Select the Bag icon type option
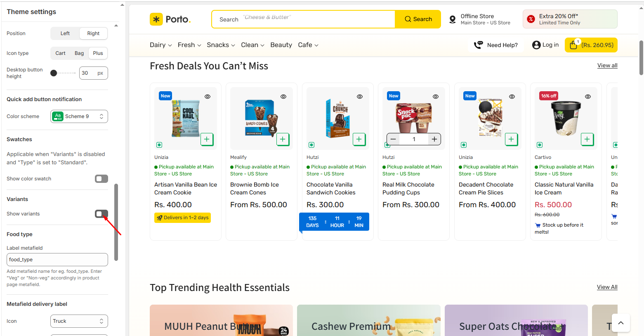644x336 pixels. 79,53
